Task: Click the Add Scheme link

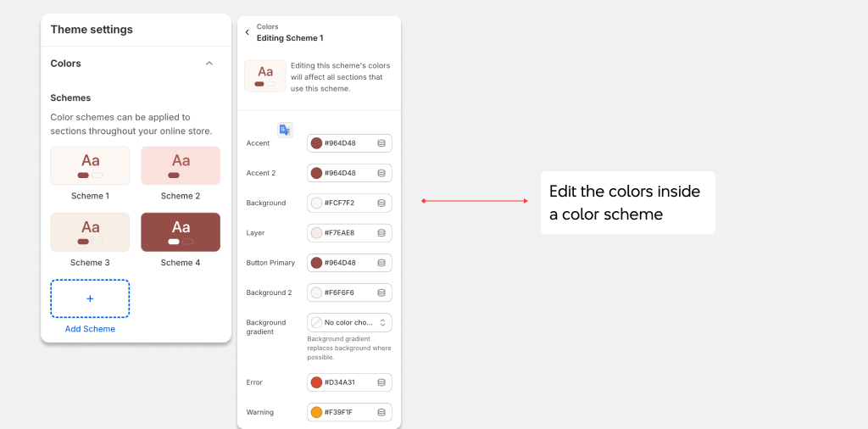Action: pos(90,329)
